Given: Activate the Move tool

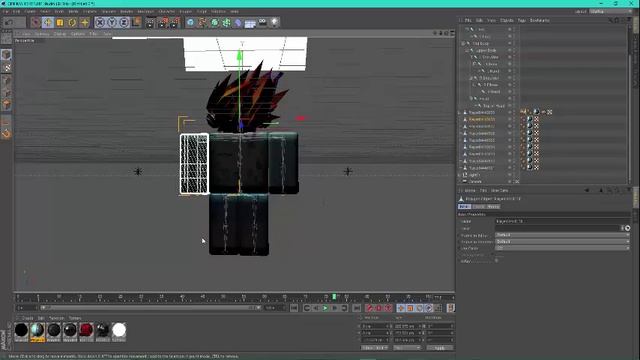Looking at the screenshot, I should [x=48, y=22].
